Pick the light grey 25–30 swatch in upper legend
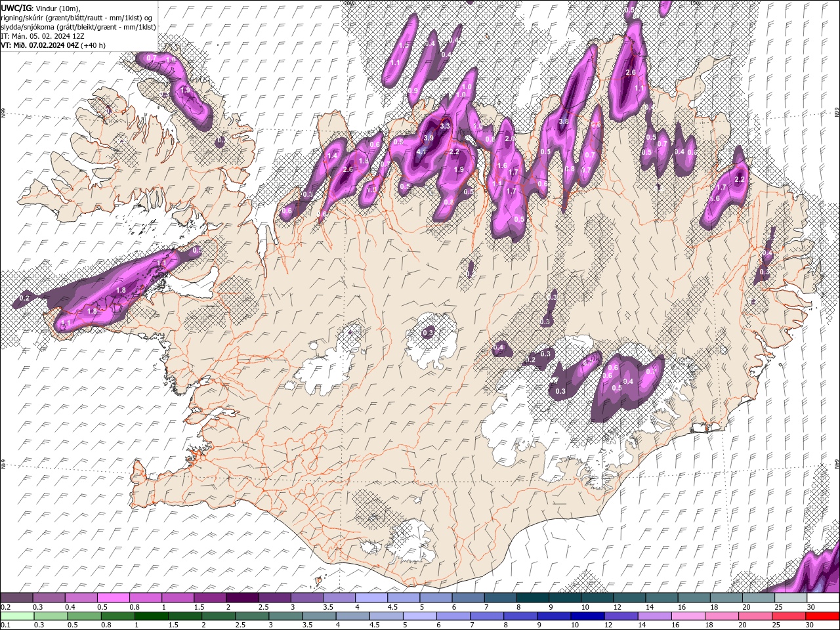Screen dimensions: 840x630 [790, 598]
